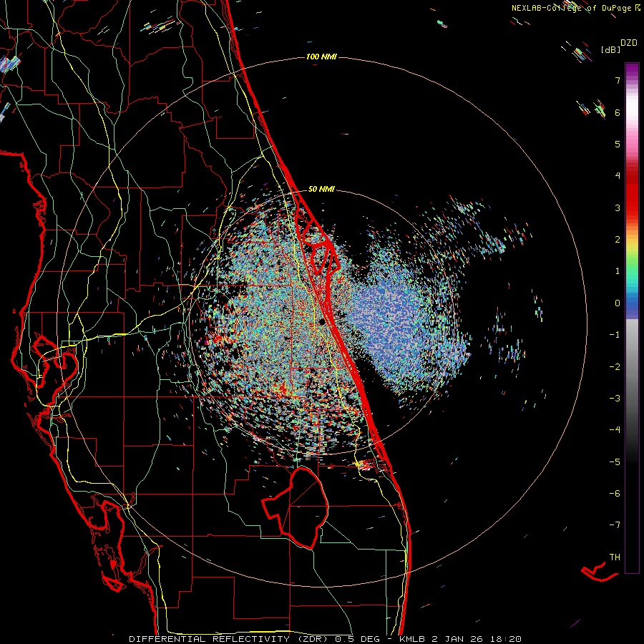
Task: Click the 1 value on the color scale
Action: [x=618, y=271]
